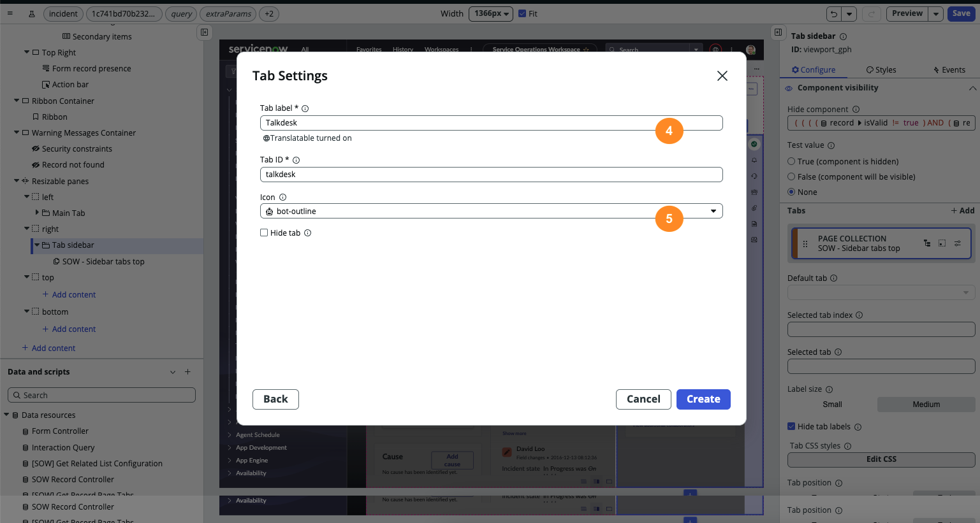The width and height of the screenshot is (980, 523).
Task: Collapse the Resizable panes tree node
Action: (17, 181)
